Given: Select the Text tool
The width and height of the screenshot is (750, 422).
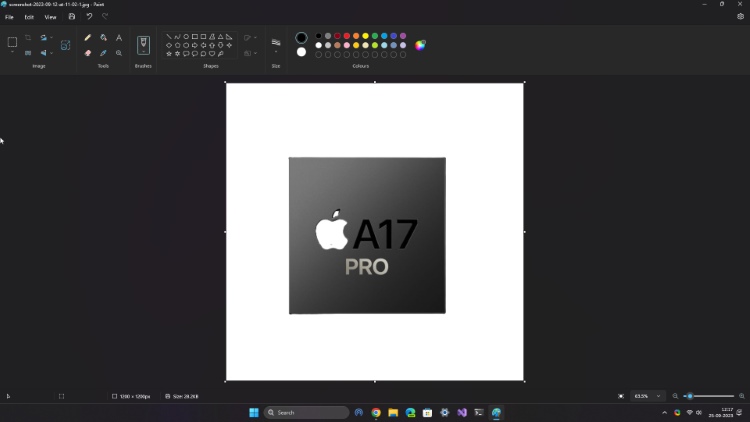Looking at the screenshot, I should [119, 38].
